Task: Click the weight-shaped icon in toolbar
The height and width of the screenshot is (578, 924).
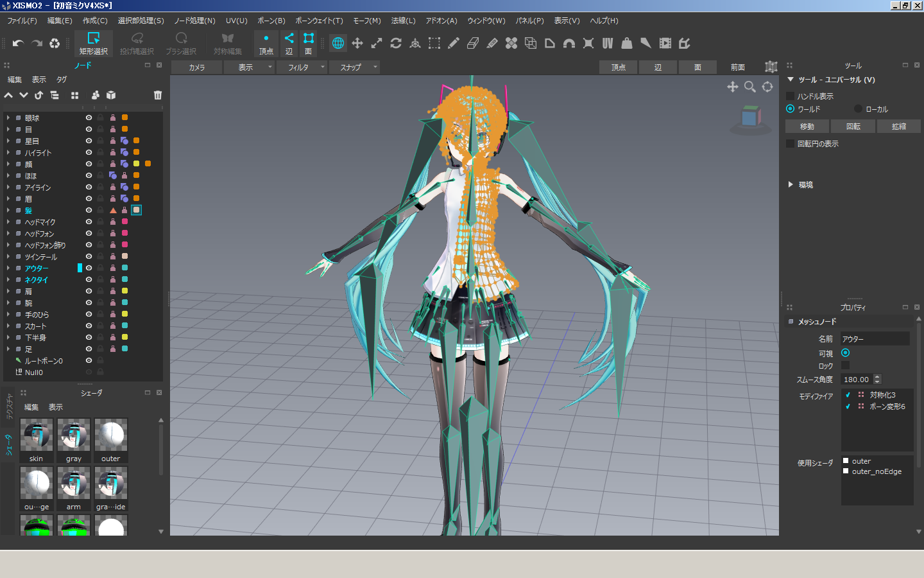Action: [x=627, y=43]
